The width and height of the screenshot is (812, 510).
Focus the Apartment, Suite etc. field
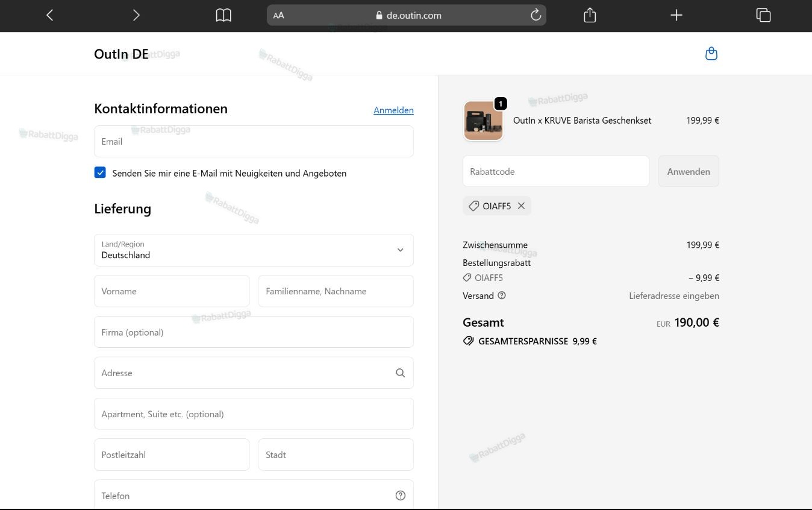(254, 414)
